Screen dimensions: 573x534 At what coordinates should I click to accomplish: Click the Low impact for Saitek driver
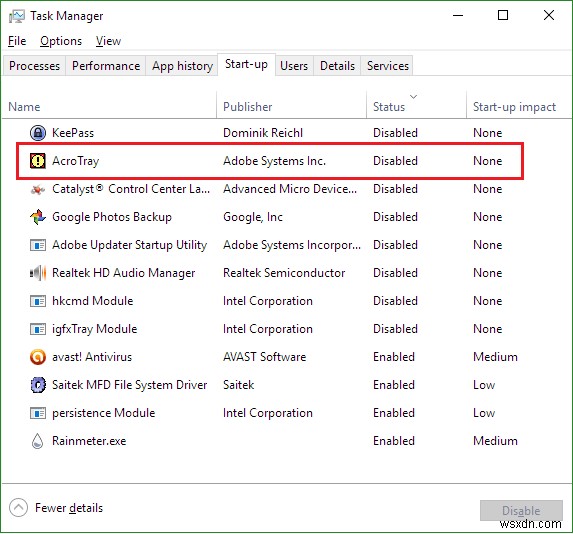(484, 385)
